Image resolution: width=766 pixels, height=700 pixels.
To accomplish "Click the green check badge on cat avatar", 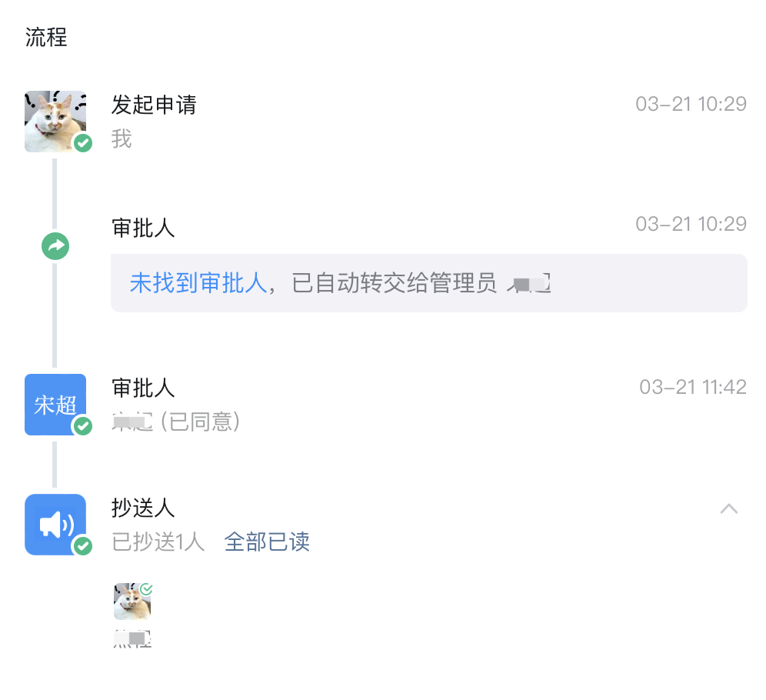I will (83, 143).
